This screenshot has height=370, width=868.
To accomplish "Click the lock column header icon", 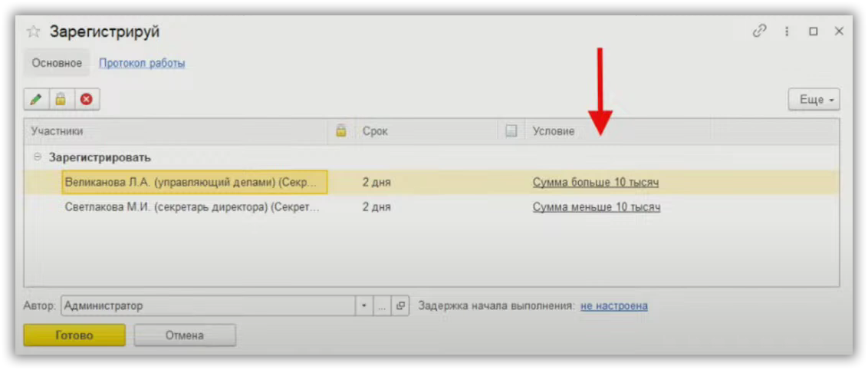I will pyautogui.click(x=341, y=131).
